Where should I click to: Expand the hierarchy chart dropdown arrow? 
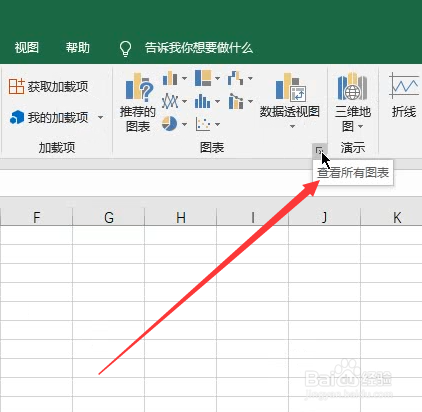[x=217, y=78]
